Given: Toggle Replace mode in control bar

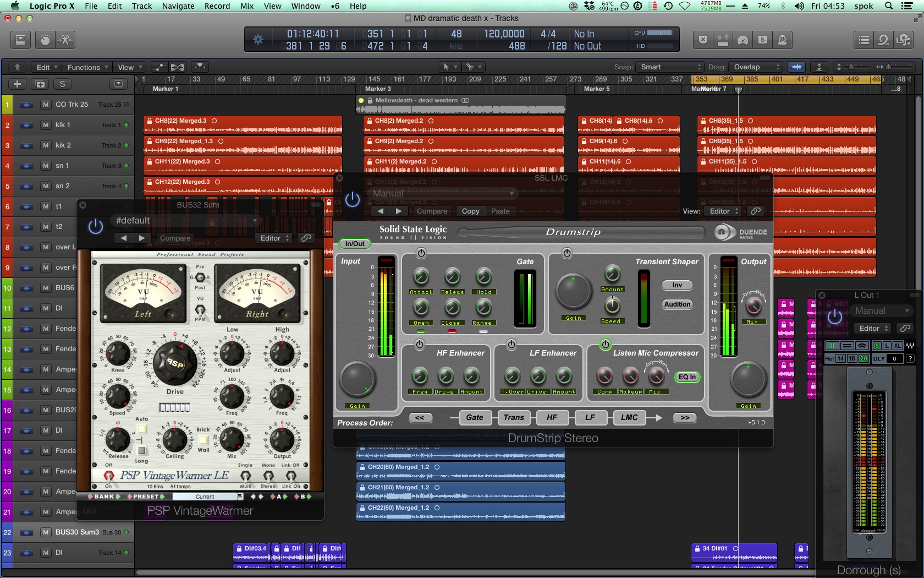Looking at the screenshot, I should tap(703, 40).
